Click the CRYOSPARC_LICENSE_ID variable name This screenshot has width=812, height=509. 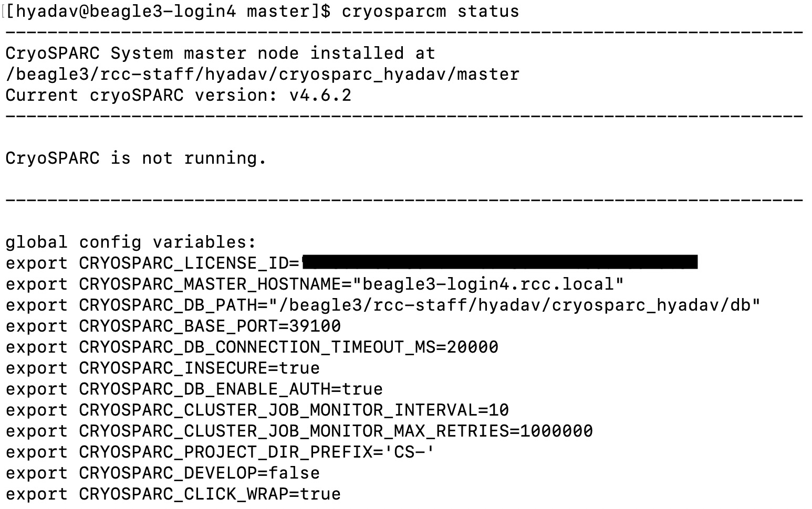click(x=183, y=263)
